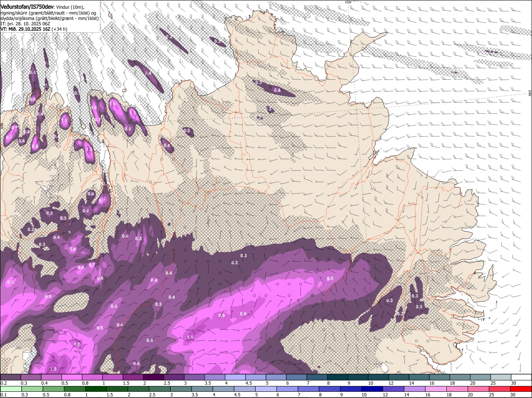Click the upper legend swatch above the 2.5 label

(174, 377)
